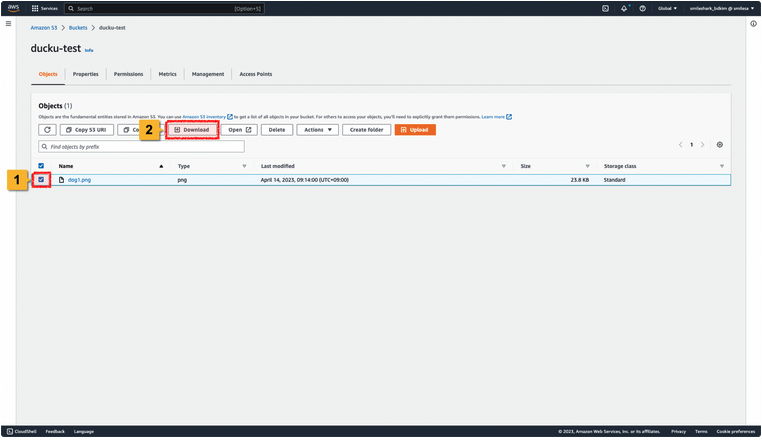
Task: Open the info panel icon at right edge
Action: click(x=753, y=23)
